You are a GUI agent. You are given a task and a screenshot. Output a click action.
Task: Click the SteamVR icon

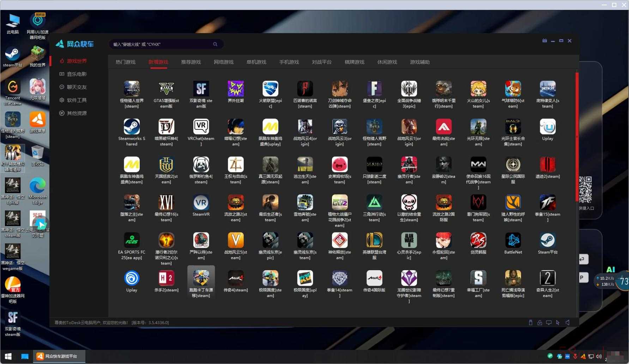201,203
